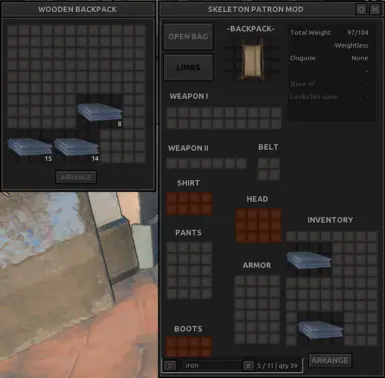
Task: Pick up the iron plates stack of 14
Action: pyautogui.click(x=77, y=146)
